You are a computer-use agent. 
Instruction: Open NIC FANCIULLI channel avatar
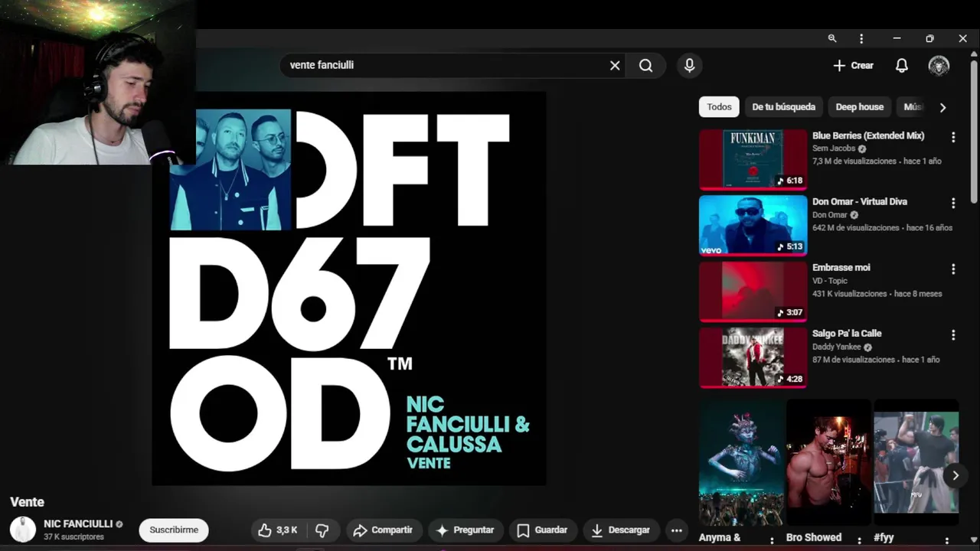[22, 529]
